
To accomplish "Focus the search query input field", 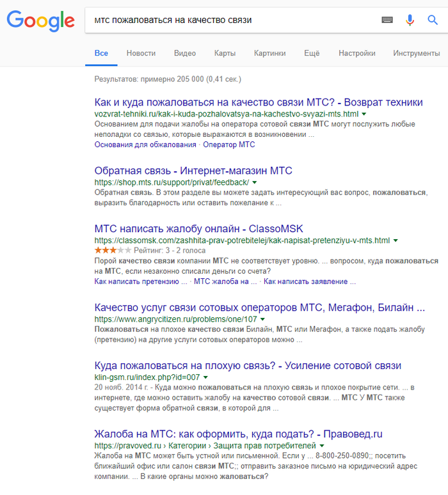I will tap(234, 20).
